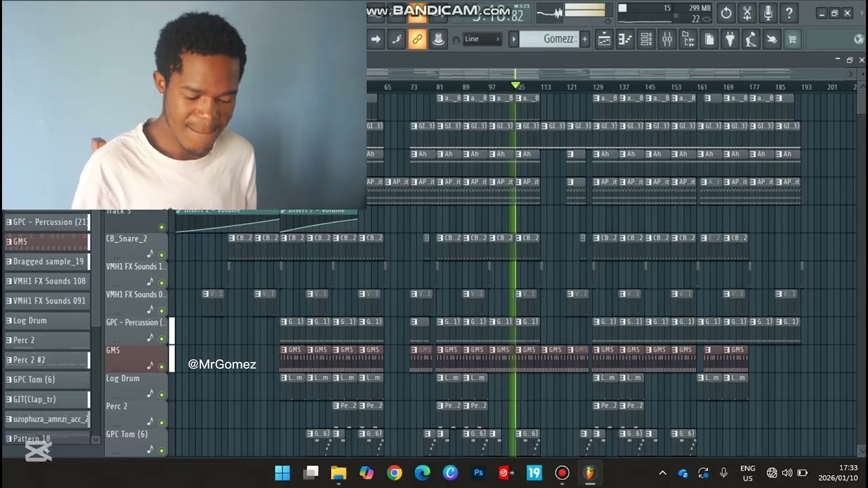868x488 pixels.
Task: Click the note icon on Perc 2 track
Action: (151, 422)
